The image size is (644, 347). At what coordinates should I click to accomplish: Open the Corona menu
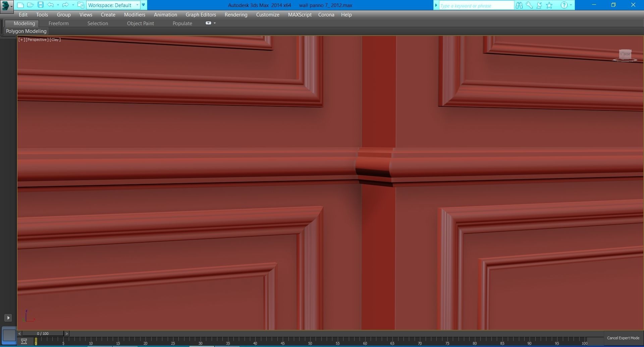[326, 15]
